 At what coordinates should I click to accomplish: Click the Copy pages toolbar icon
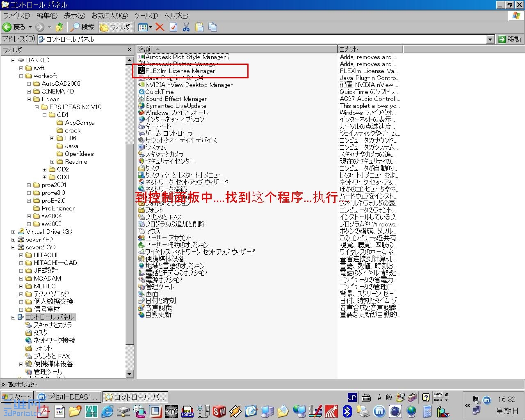212,27
